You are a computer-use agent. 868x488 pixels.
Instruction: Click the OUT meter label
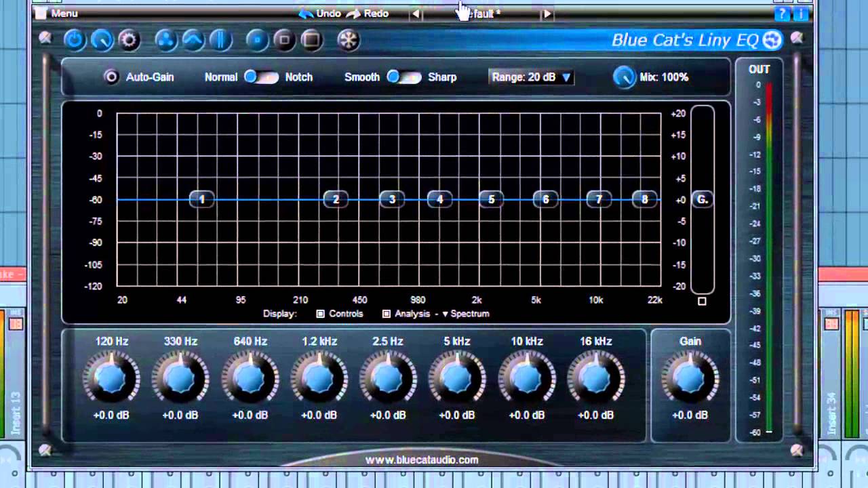(759, 69)
